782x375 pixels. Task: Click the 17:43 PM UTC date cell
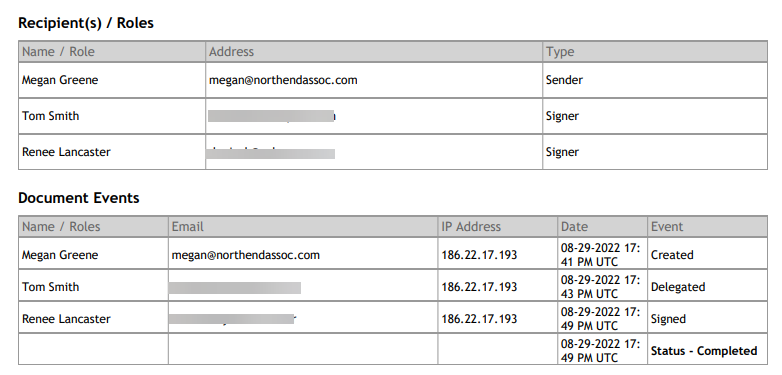click(600, 287)
